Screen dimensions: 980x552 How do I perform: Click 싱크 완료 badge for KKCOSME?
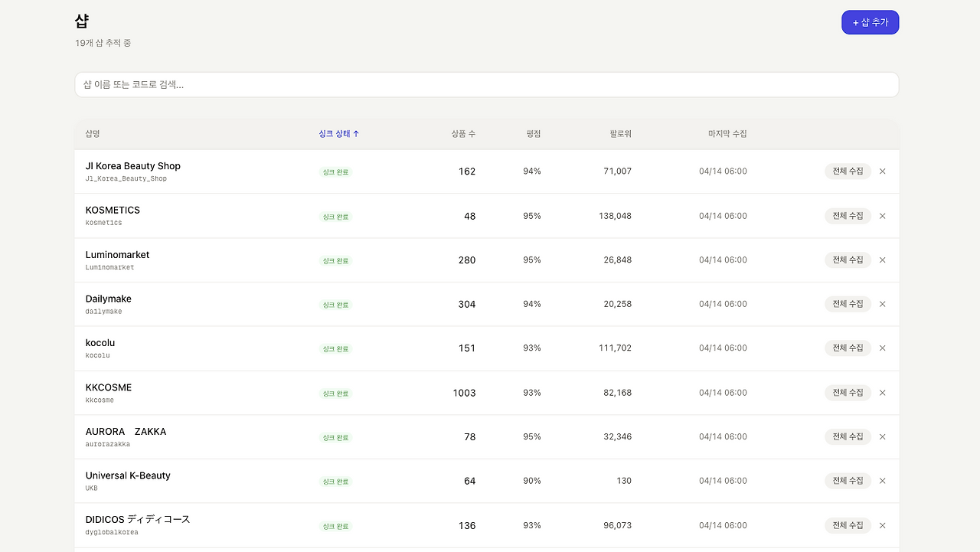(335, 394)
